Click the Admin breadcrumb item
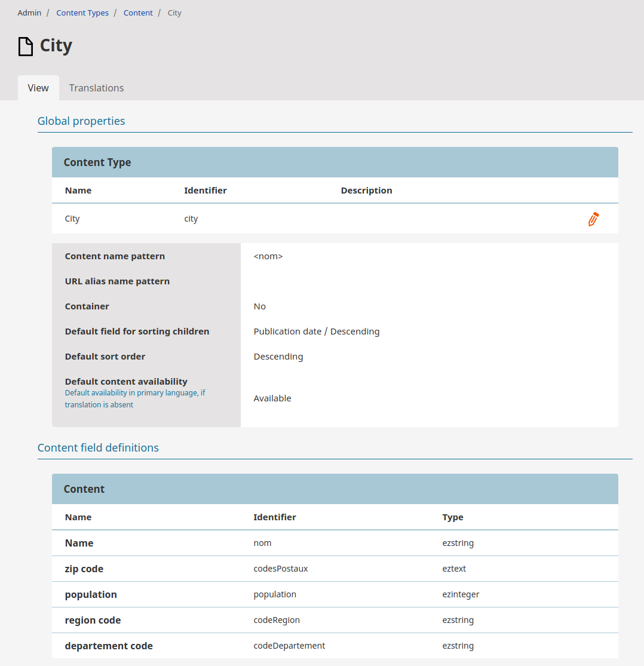 point(29,13)
